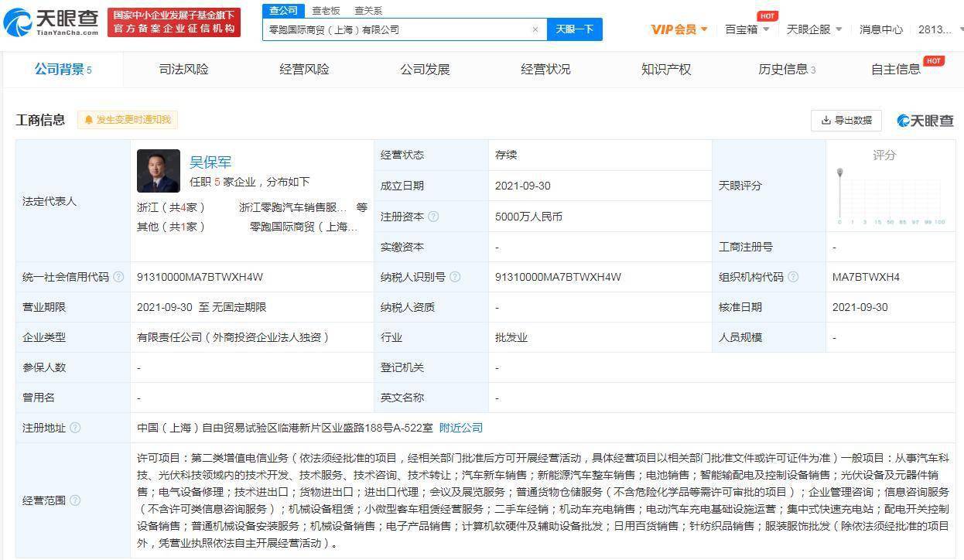This screenshot has width=964, height=560.
Task: Click the help icon beside 注册资本
Action: 433,217
